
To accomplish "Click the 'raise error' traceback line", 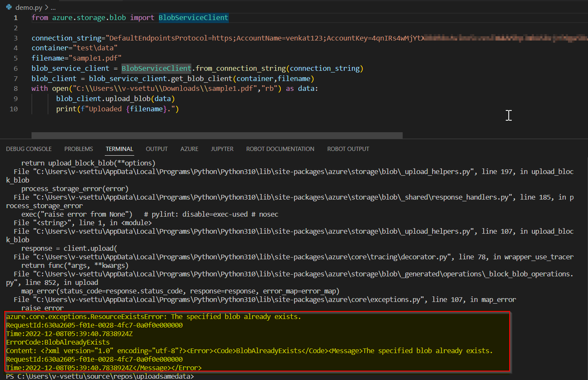I will point(42,308).
